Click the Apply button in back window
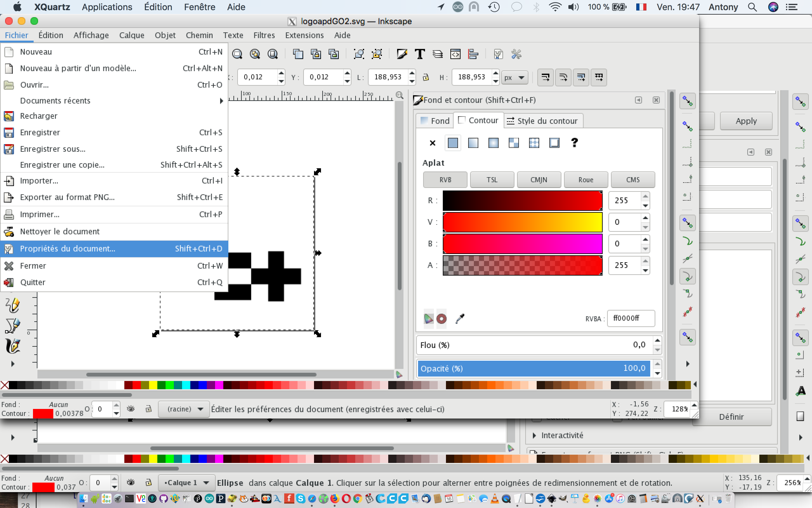812x508 pixels. [x=746, y=121]
